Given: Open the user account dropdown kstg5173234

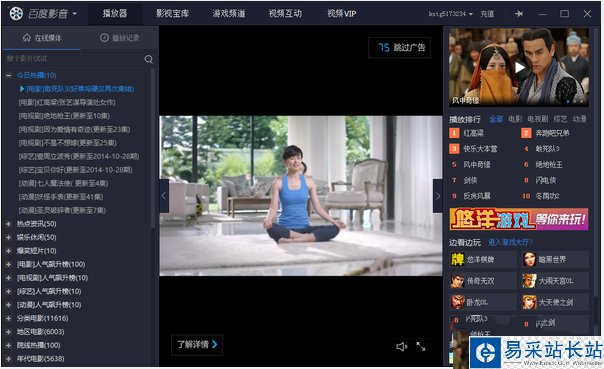Looking at the screenshot, I should (451, 14).
